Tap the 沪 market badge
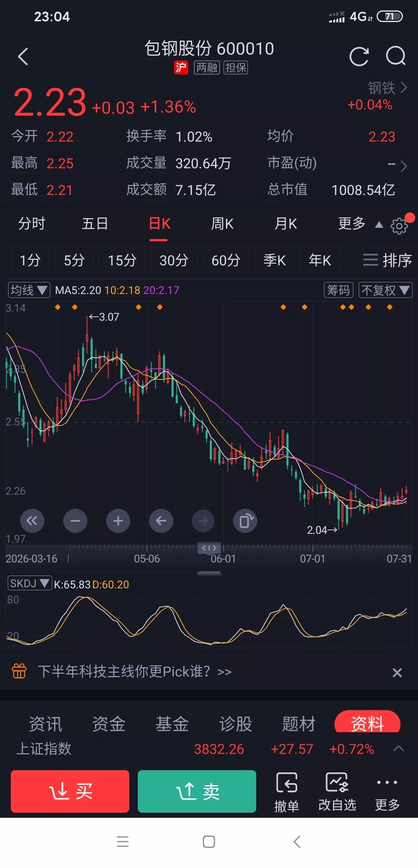Screen dimensions: 418x868 point(181,68)
